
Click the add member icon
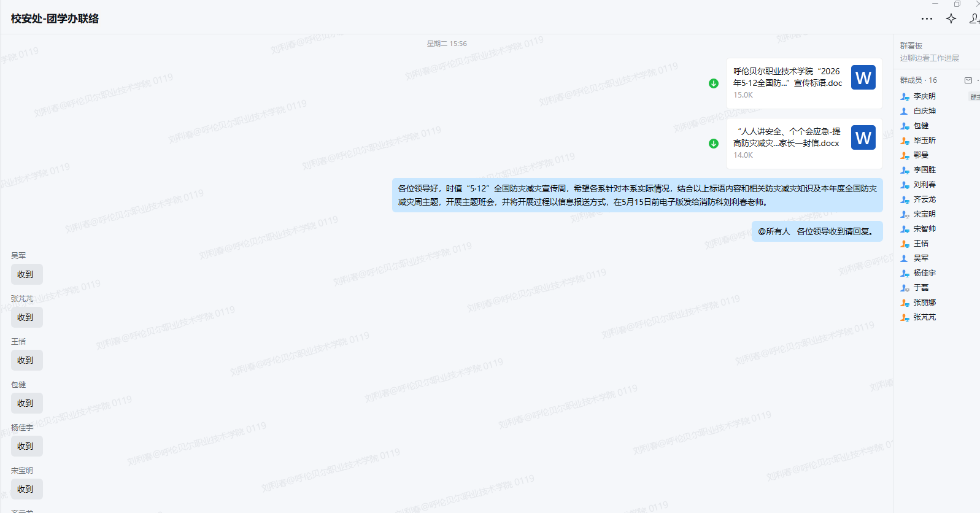point(974,18)
